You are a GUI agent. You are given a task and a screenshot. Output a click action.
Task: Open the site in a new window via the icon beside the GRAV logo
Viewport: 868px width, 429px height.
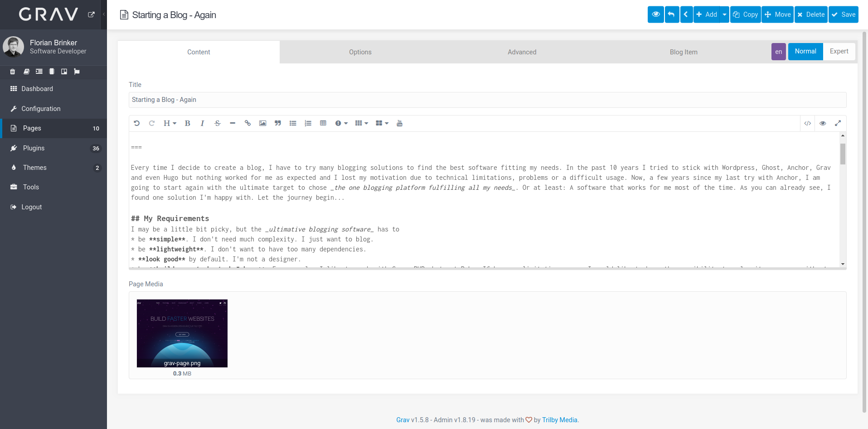click(x=91, y=14)
